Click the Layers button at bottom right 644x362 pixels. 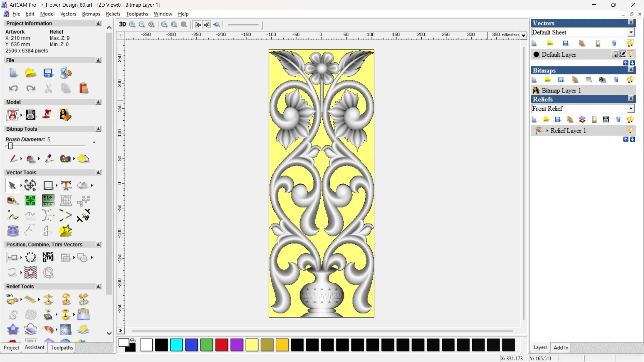pyautogui.click(x=540, y=348)
